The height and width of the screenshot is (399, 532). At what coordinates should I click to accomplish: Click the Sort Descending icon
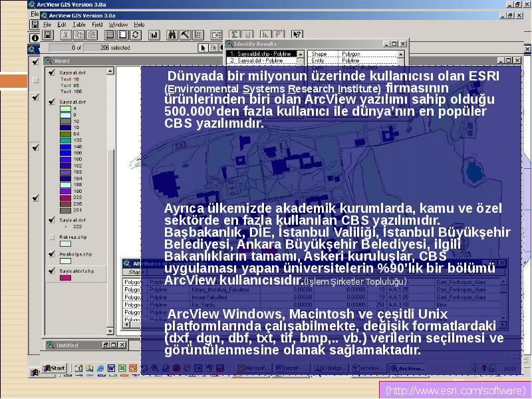[279, 35]
